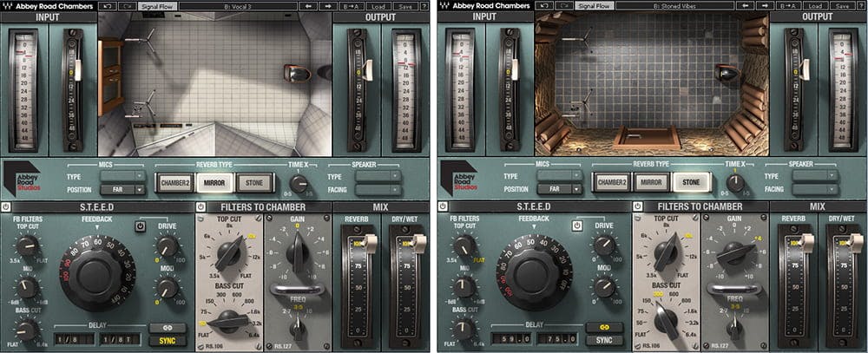Click undo arrow in left plugin toolbar
The height and width of the screenshot is (353, 868).
tap(108, 5)
